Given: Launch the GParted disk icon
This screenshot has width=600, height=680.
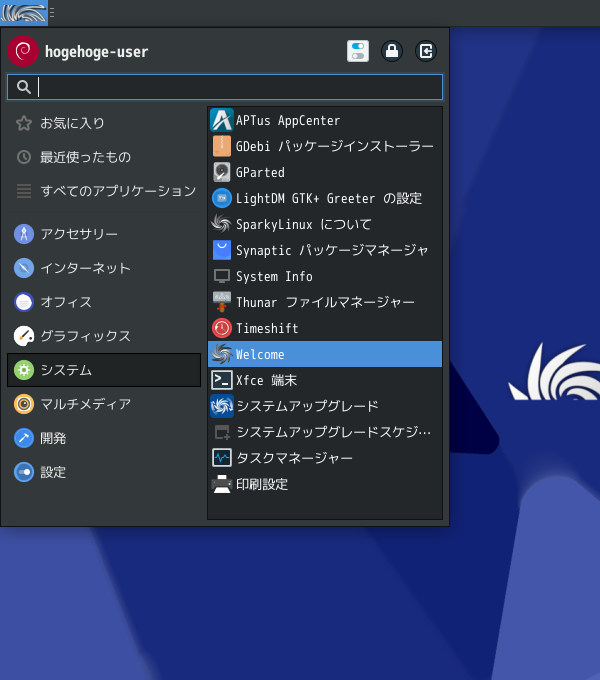Looking at the screenshot, I should point(222,172).
